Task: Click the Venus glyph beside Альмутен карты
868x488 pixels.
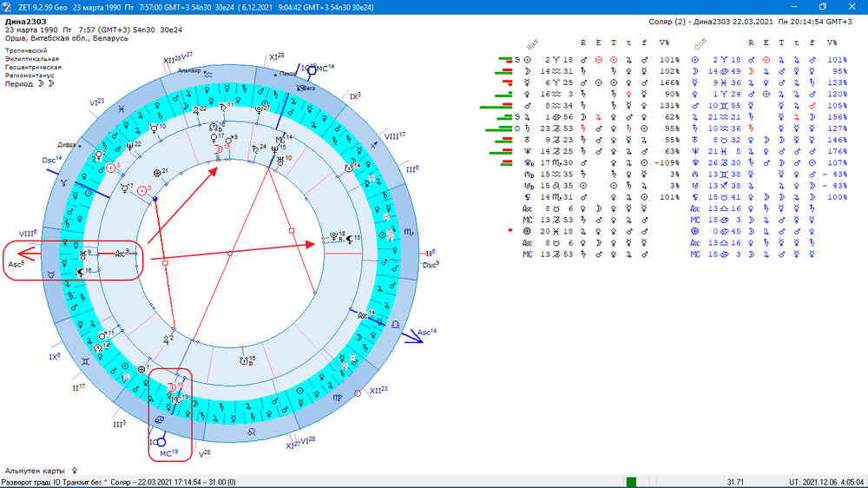Action: [75, 471]
